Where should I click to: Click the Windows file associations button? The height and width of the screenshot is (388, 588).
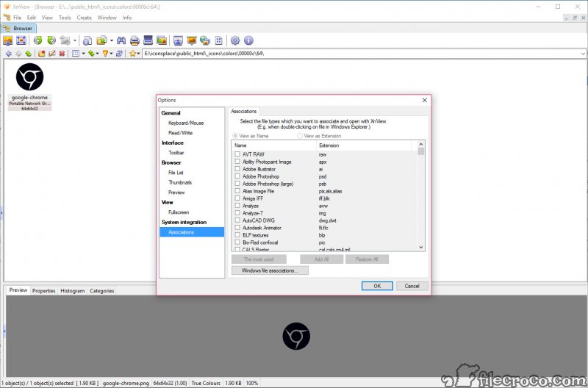coord(270,270)
